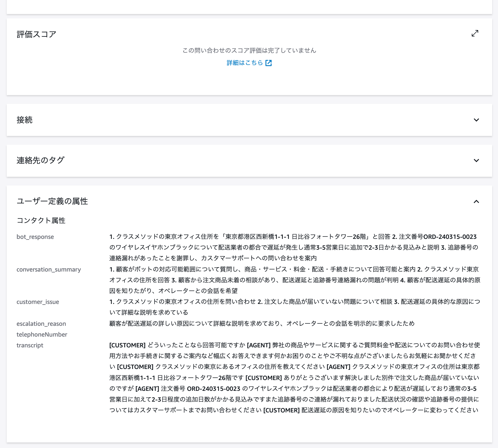
Task: Click the 評価スコア panel header
Action: (36, 34)
